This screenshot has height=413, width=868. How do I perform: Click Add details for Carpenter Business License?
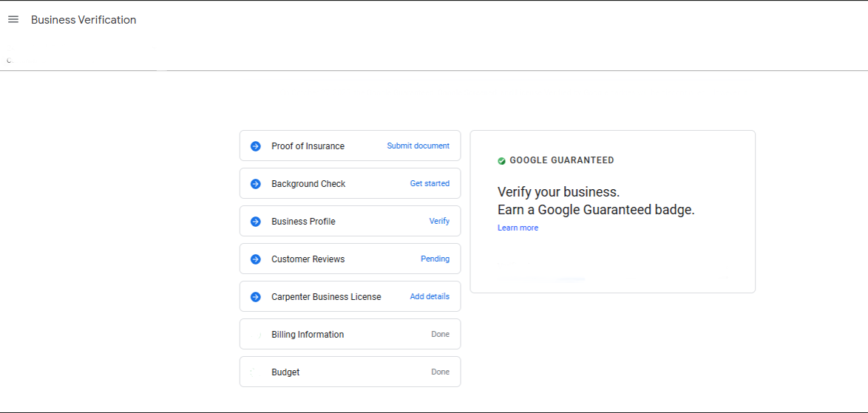pyautogui.click(x=430, y=297)
